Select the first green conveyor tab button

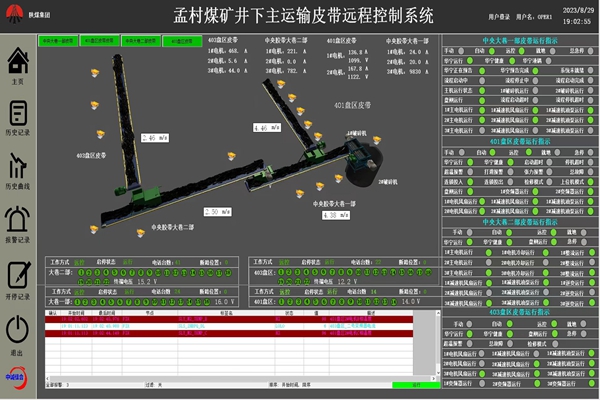click(57, 41)
